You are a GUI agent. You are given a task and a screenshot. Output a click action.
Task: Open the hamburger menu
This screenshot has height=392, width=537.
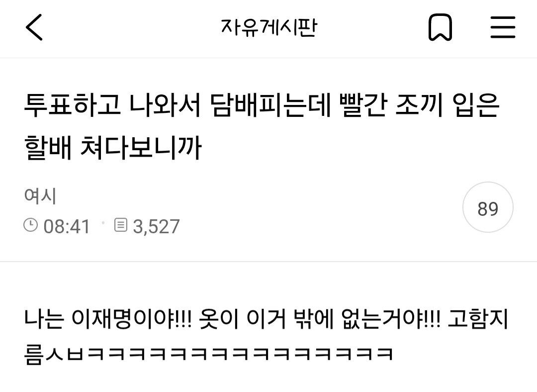503,27
